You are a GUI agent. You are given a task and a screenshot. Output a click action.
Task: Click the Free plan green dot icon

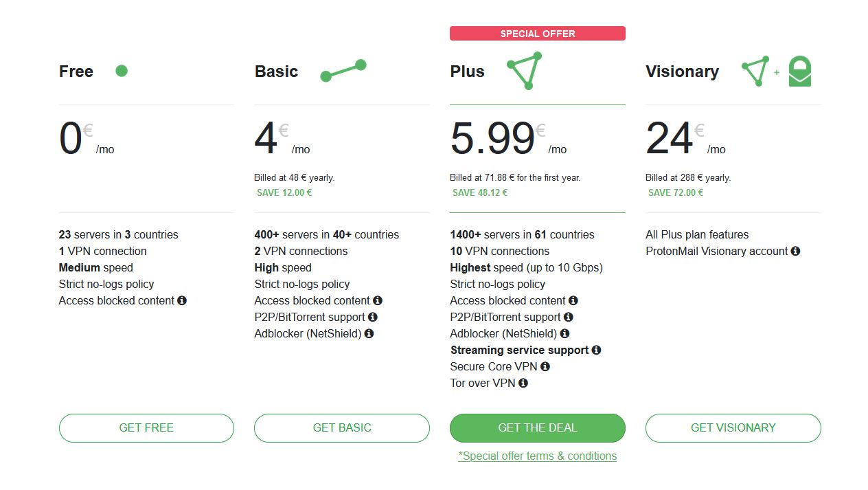(x=122, y=70)
